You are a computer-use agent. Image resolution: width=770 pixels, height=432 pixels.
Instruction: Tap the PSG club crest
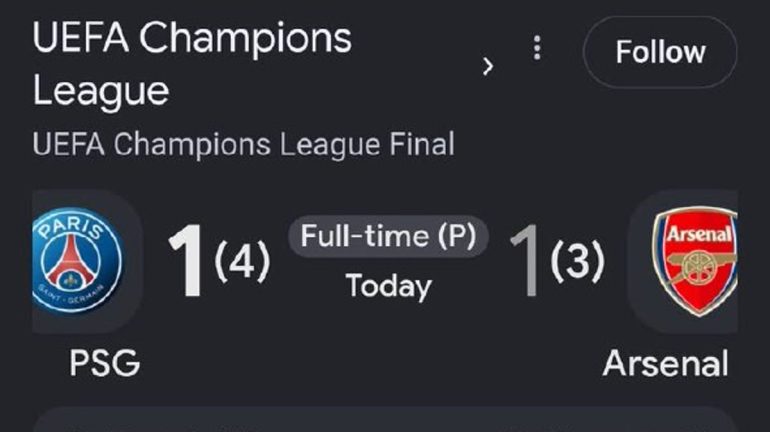(78, 260)
